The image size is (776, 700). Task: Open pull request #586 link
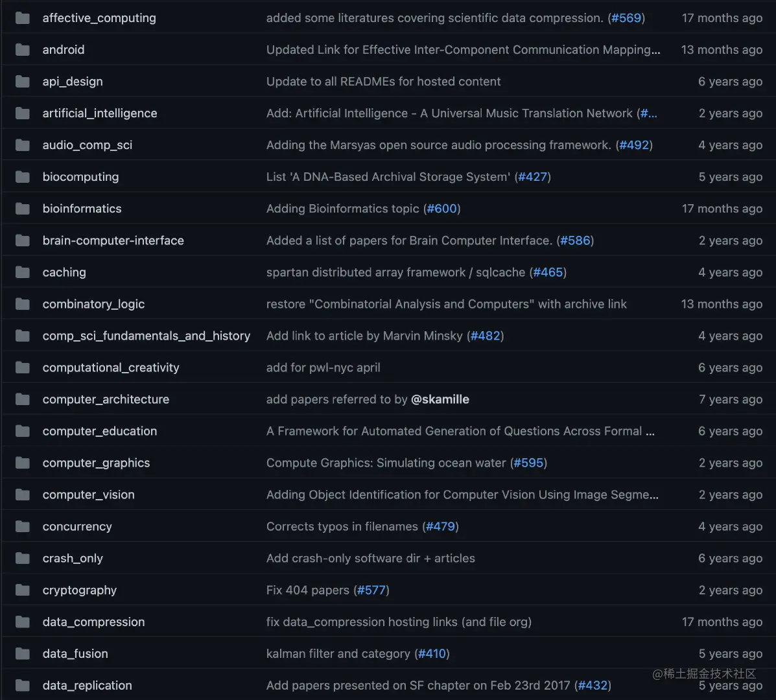tap(575, 240)
